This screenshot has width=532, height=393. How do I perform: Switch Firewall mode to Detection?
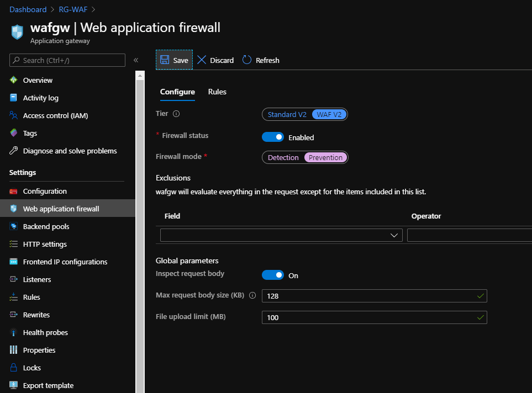tap(283, 157)
